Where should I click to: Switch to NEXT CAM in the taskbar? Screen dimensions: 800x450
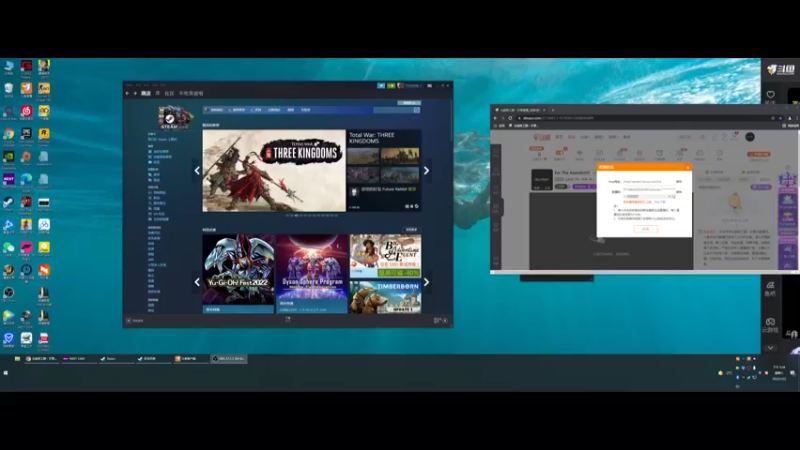[x=79, y=359]
